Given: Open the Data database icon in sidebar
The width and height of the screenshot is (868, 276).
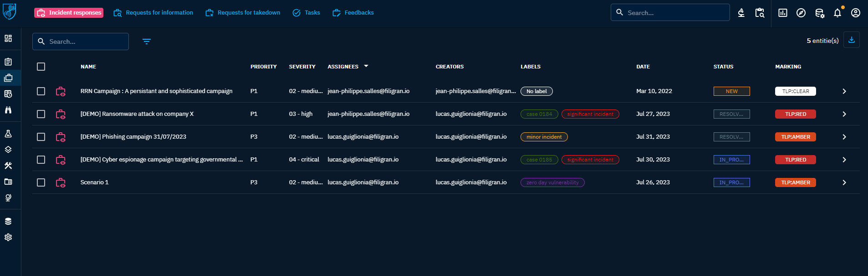Looking at the screenshot, I should click(8, 221).
